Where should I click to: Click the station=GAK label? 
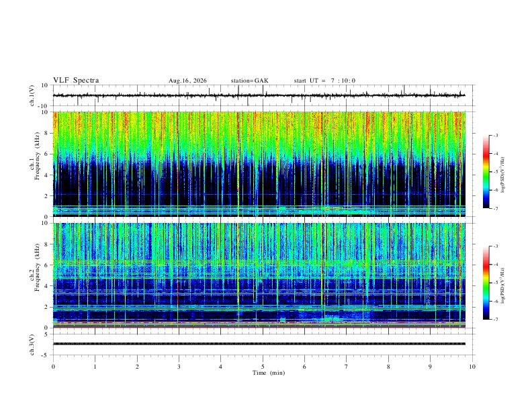tap(249, 81)
